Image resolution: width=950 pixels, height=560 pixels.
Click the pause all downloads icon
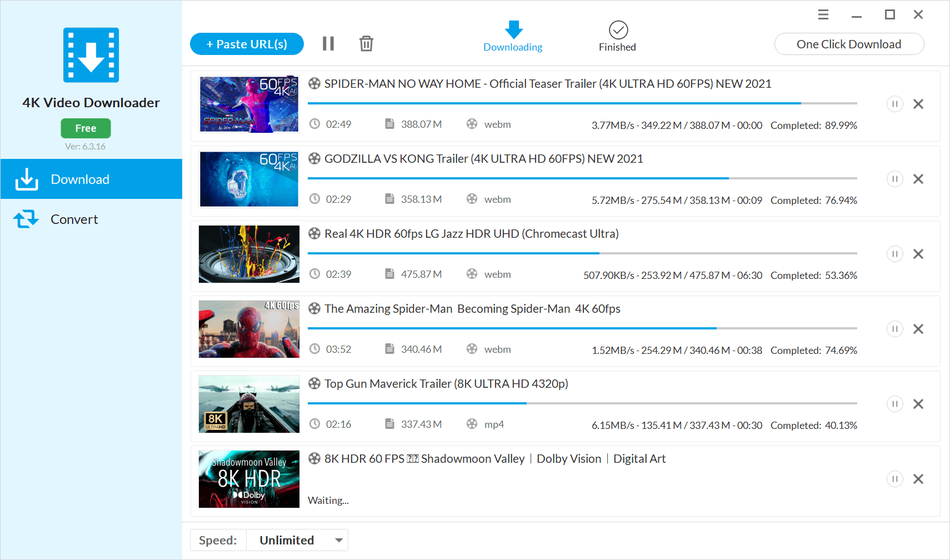click(328, 44)
